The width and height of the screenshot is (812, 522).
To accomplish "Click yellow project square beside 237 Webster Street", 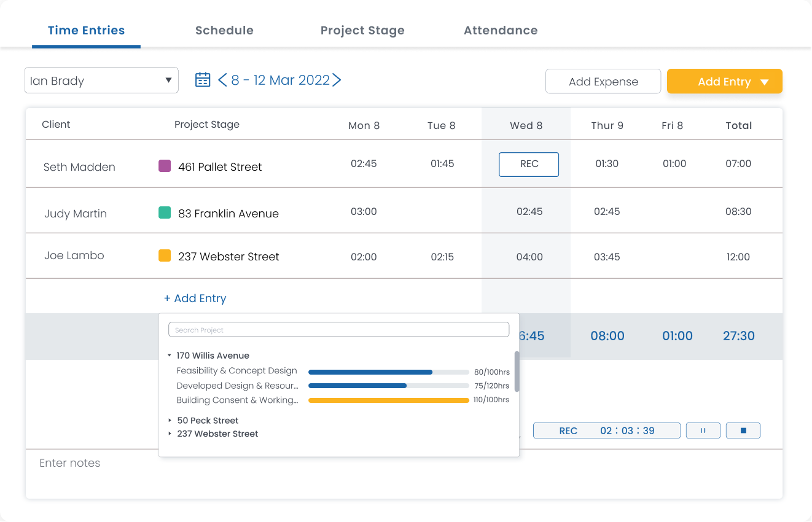I will tap(164, 256).
